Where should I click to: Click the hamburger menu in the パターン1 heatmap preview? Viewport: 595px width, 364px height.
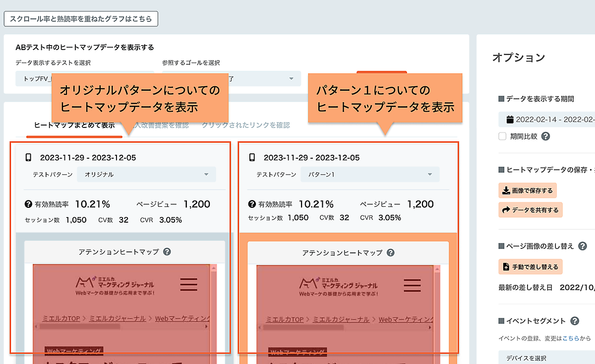(x=412, y=285)
